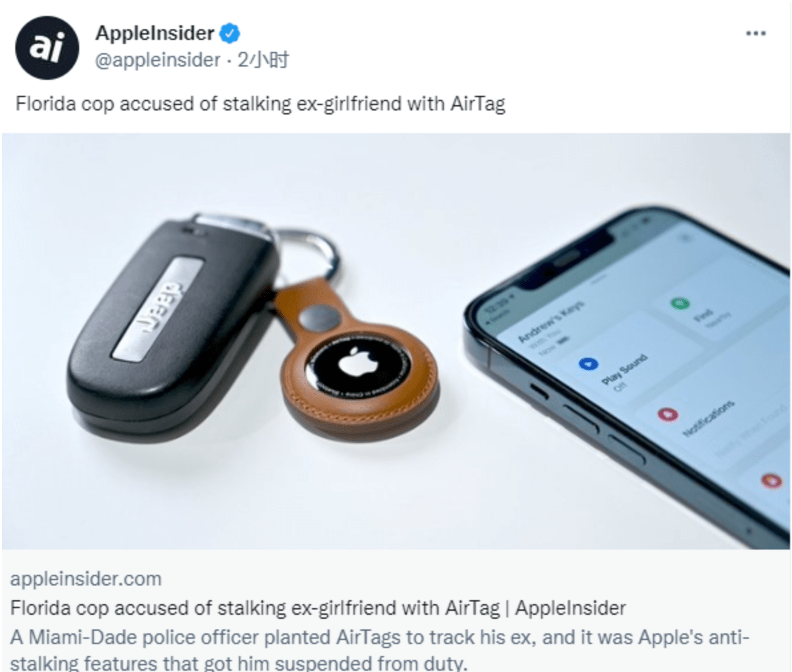Click the appleinsider.com domain link
792x672 pixels.
tap(86, 579)
